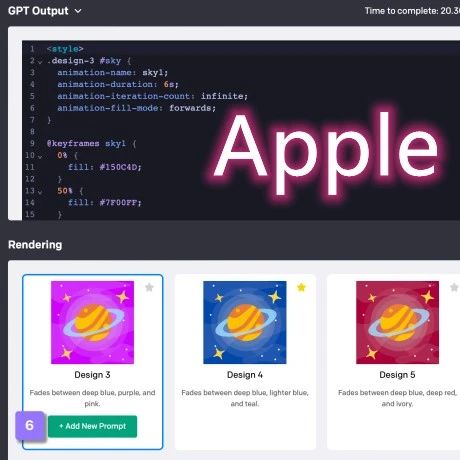Click 'animation-name: sky1;' code line

[x=113, y=72]
